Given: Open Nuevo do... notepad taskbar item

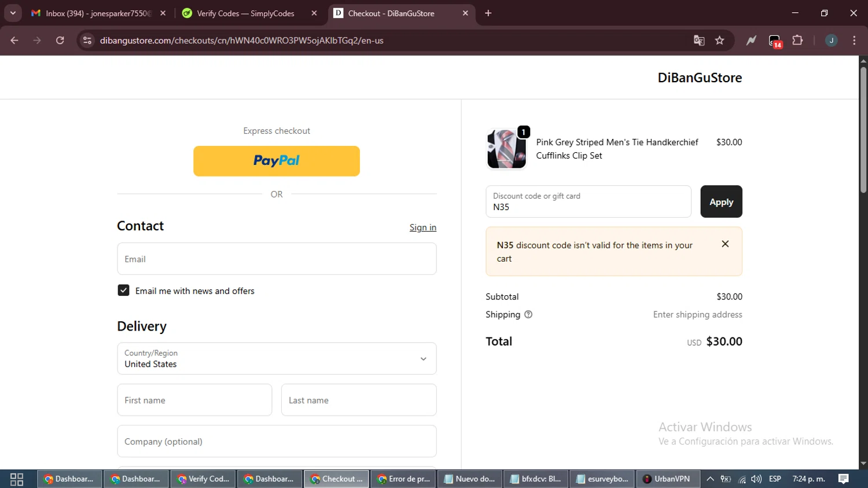Looking at the screenshot, I should tap(470, 479).
